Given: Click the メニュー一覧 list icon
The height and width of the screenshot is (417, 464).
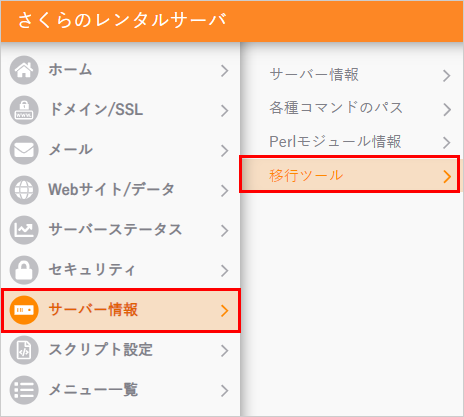Looking at the screenshot, I should (x=24, y=390).
